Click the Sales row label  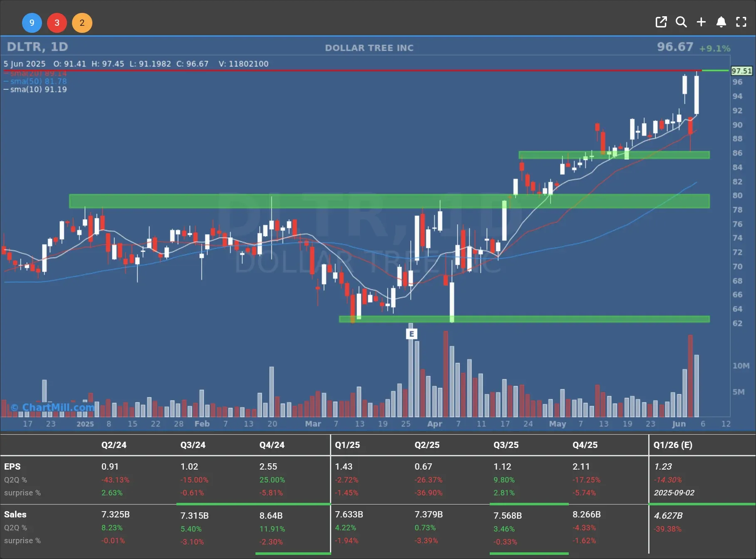[x=15, y=514]
